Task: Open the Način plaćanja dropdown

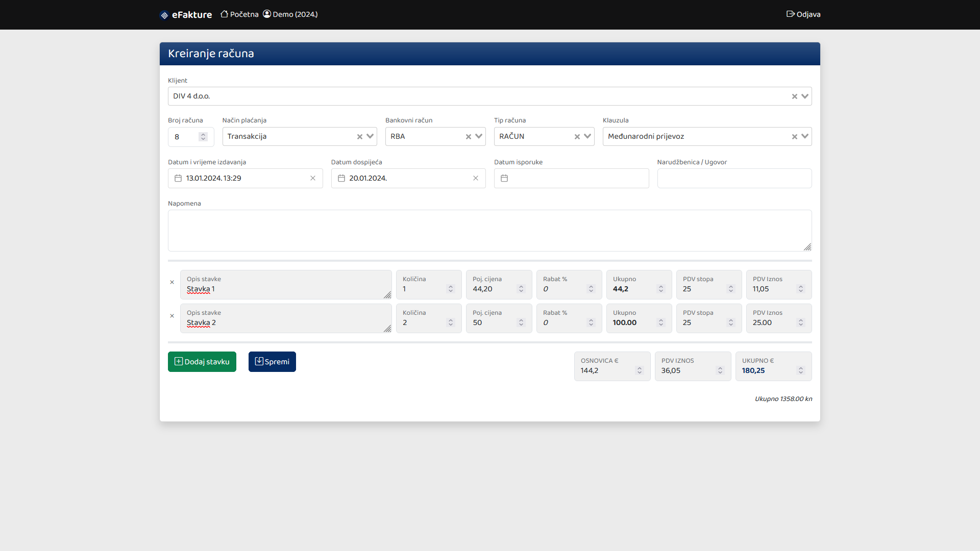Action: point(370,136)
